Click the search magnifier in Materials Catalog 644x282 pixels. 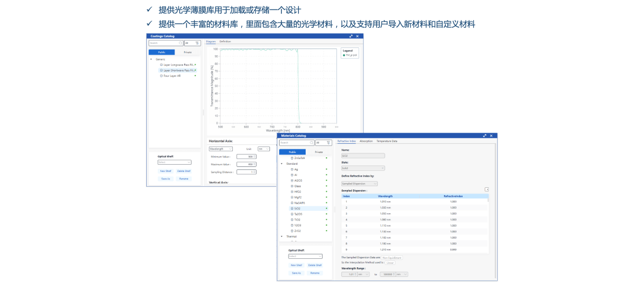pyautogui.click(x=312, y=143)
